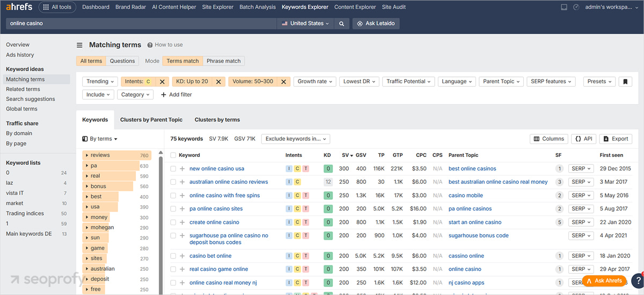Click the monitor icon in top bar
The height and width of the screenshot is (295, 644).
click(x=564, y=8)
